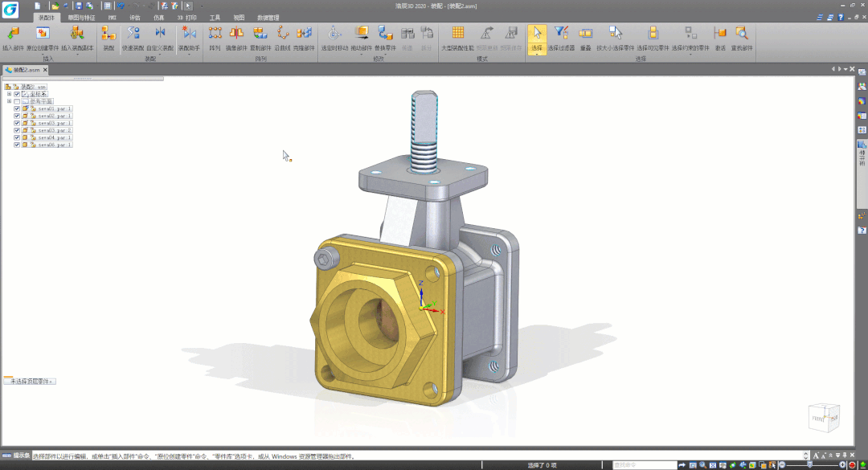Uncheck the seva06.par:1 visibility checkbox

(x=17, y=145)
